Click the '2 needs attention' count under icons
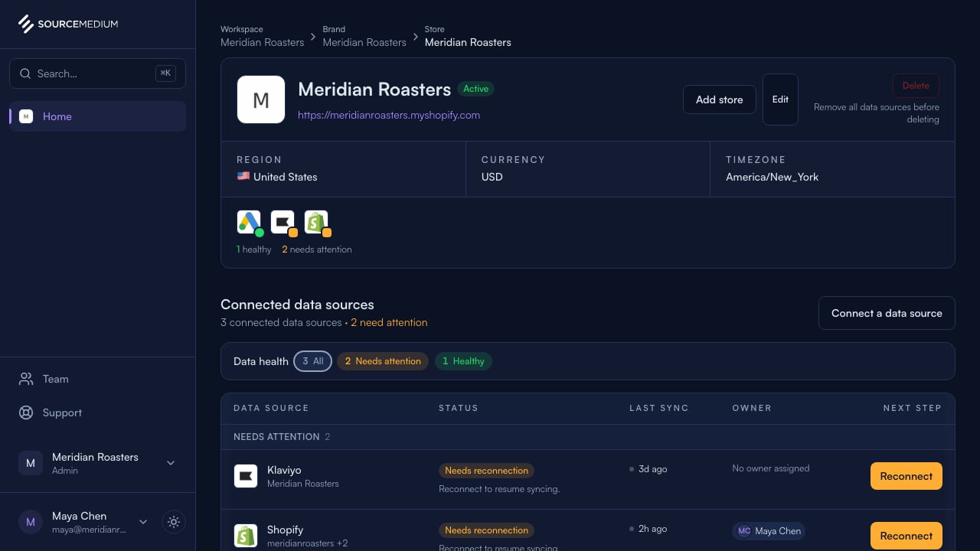The height and width of the screenshot is (551, 980). click(317, 249)
